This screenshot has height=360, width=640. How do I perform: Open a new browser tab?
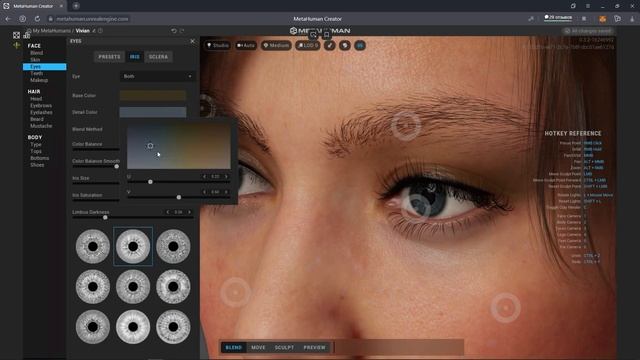tap(76, 6)
